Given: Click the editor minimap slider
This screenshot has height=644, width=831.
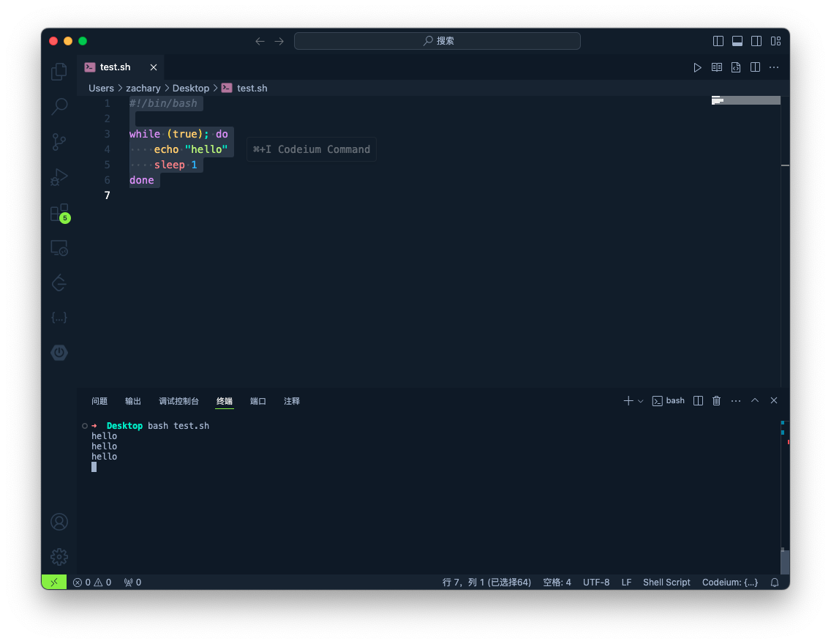Looking at the screenshot, I should pyautogui.click(x=746, y=100).
